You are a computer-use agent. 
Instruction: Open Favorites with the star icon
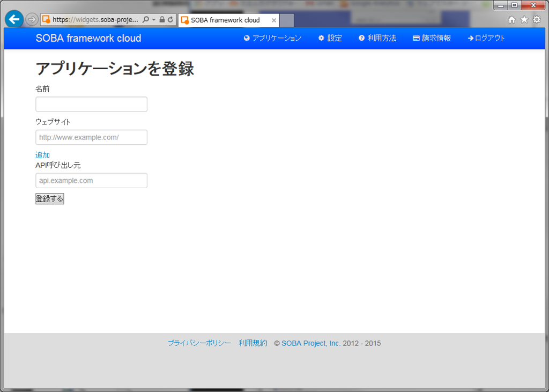click(x=524, y=20)
